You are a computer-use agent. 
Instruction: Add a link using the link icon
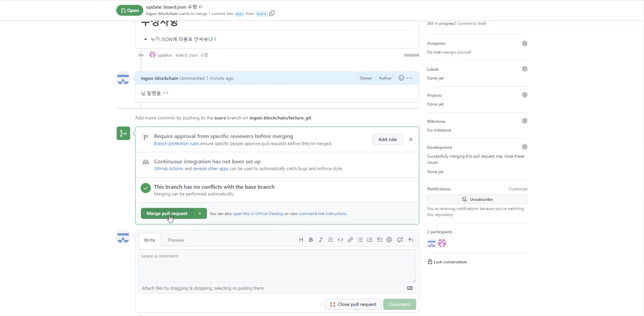pyautogui.click(x=350, y=240)
